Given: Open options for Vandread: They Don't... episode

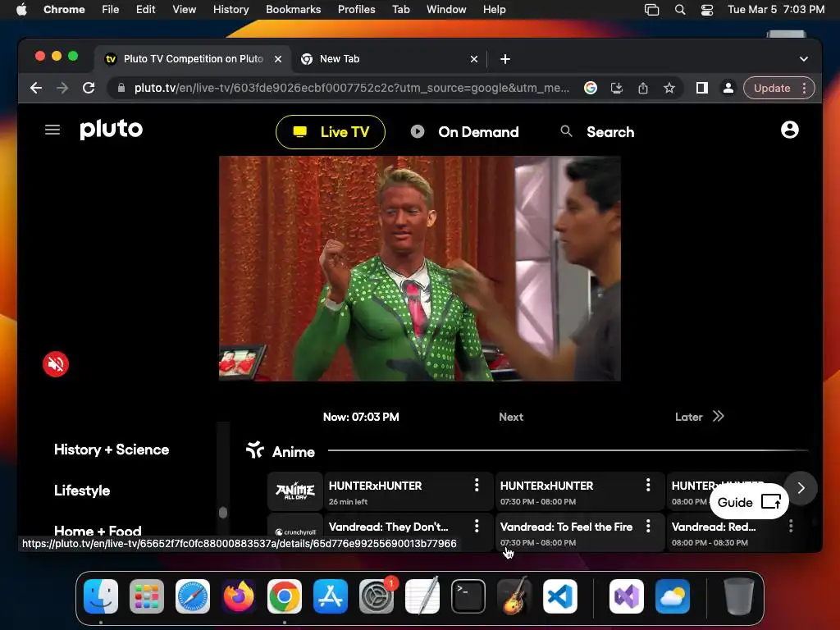Looking at the screenshot, I should click(x=477, y=526).
